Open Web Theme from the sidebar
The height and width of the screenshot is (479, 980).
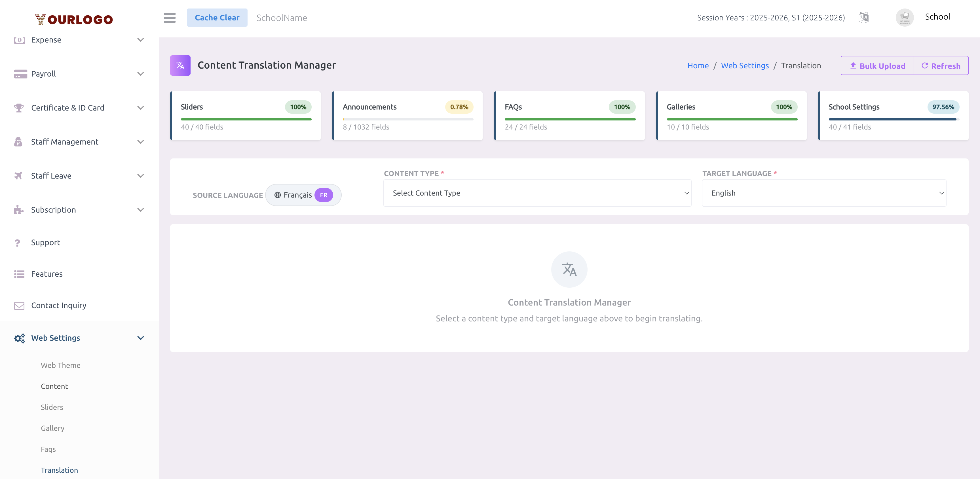(60, 365)
